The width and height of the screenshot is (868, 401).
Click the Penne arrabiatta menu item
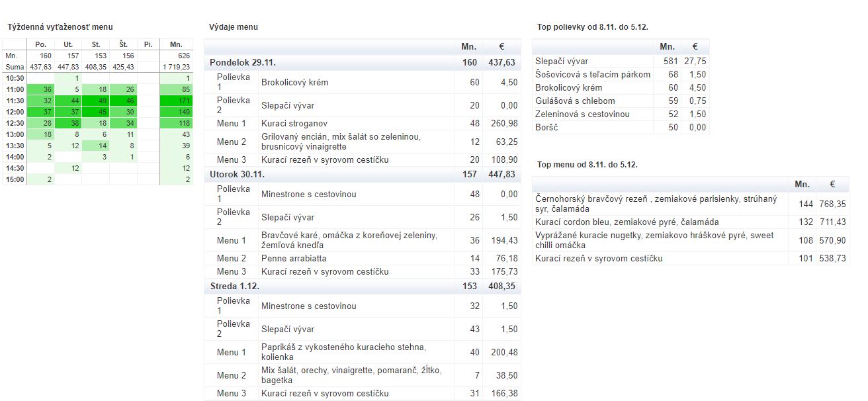click(294, 258)
